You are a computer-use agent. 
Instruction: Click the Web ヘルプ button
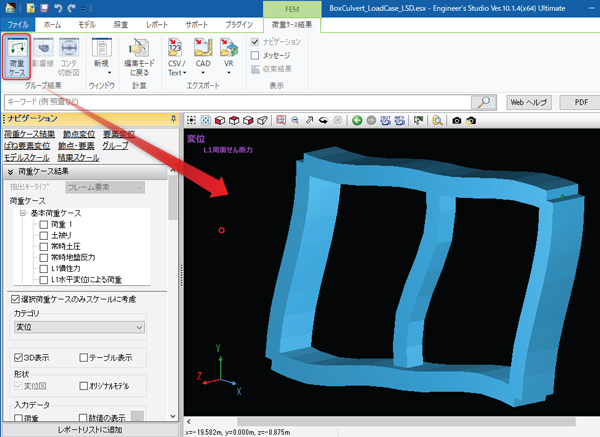[x=529, y=103]
